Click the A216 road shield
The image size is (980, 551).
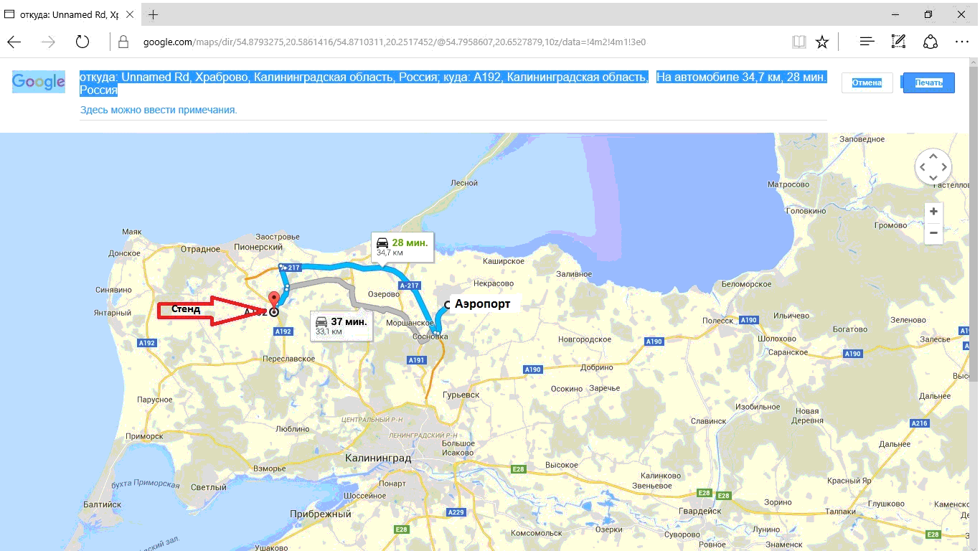tap(919, 423)
